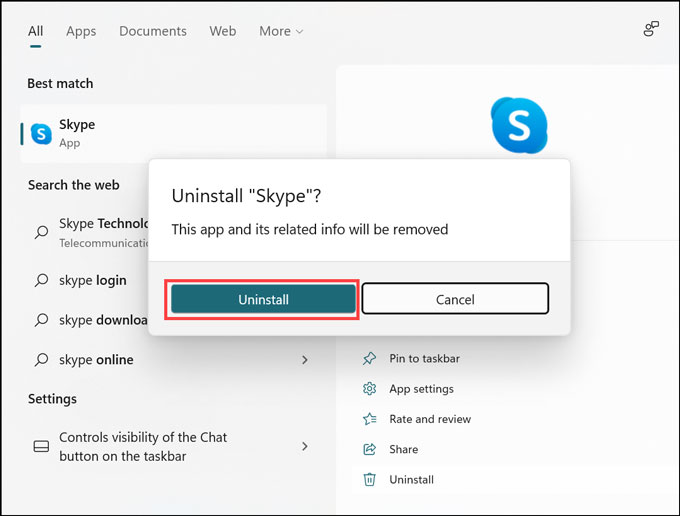
Task: Expand the skype online suggestion chevron
Action: pyautogui.click(x=305, y=359)
